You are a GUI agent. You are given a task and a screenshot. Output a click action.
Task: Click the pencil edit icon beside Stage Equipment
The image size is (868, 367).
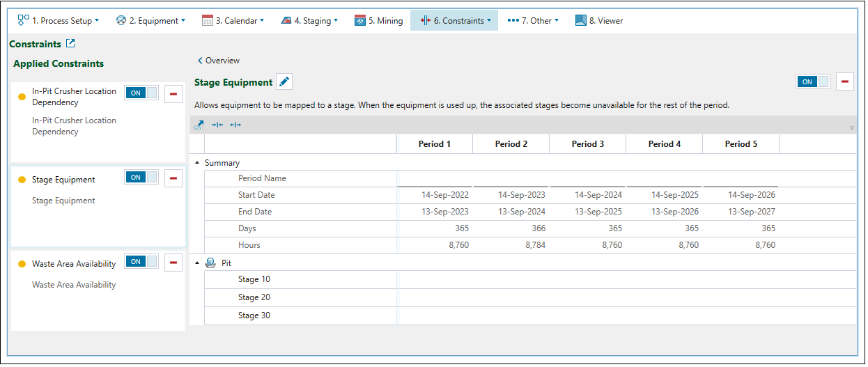click(284, 82)
